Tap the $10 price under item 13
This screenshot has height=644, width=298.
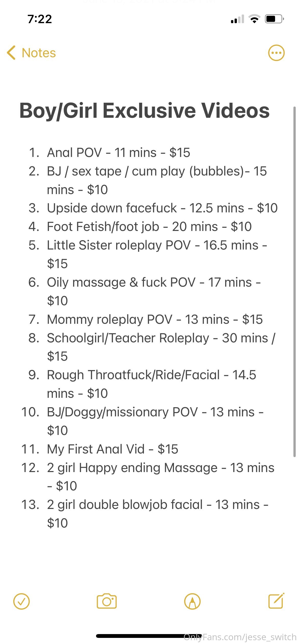point(58,523)
